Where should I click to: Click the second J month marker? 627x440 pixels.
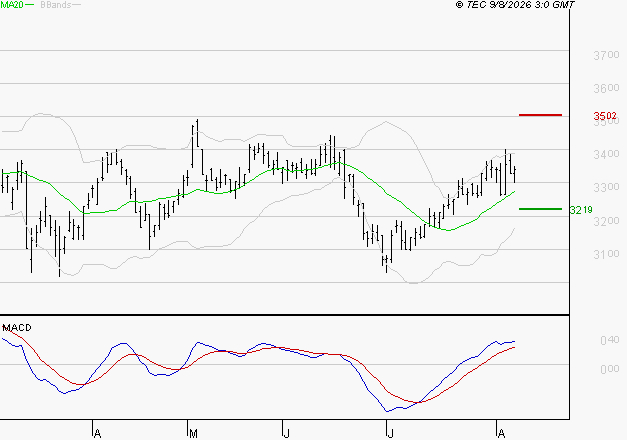pyautogui.click(x=390, y=434)
